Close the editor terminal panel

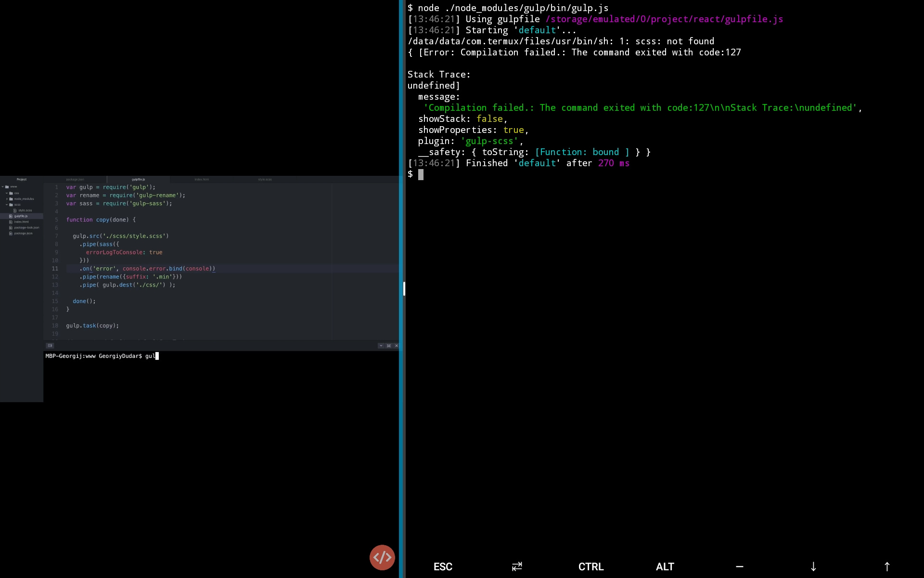coord(397,345)
